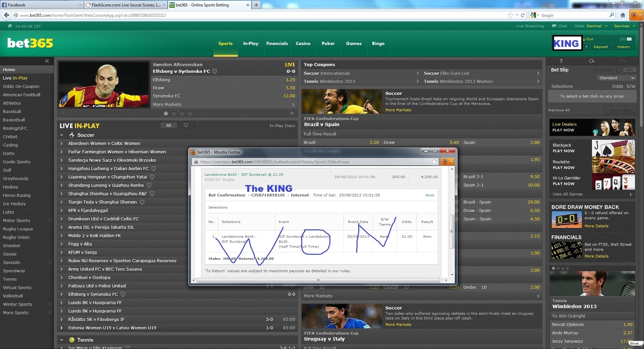Select the first carousel dot indicator
This screenshot has height=349, width=644.
166,113
